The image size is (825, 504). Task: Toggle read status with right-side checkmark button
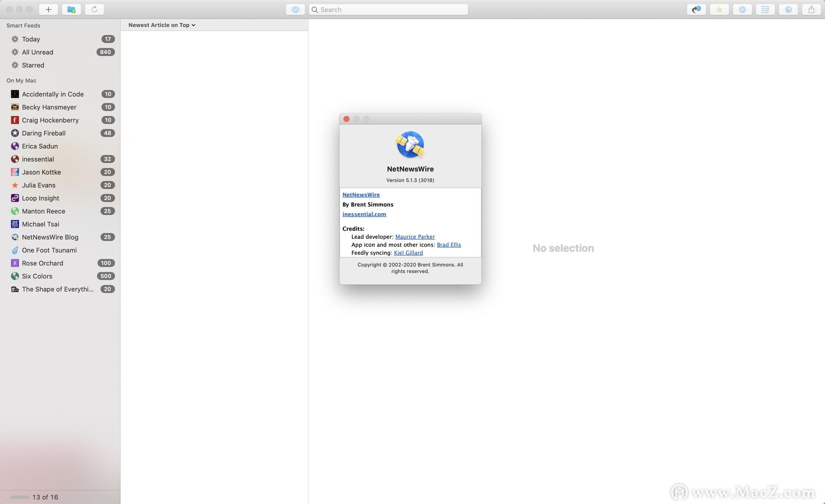(x=742, y=9)
